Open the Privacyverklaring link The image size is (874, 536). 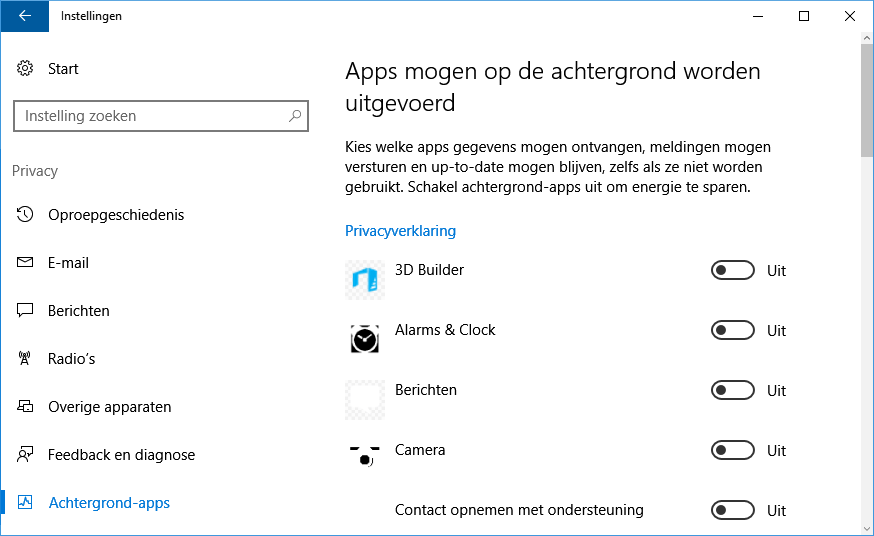click(x=400, y=231)
